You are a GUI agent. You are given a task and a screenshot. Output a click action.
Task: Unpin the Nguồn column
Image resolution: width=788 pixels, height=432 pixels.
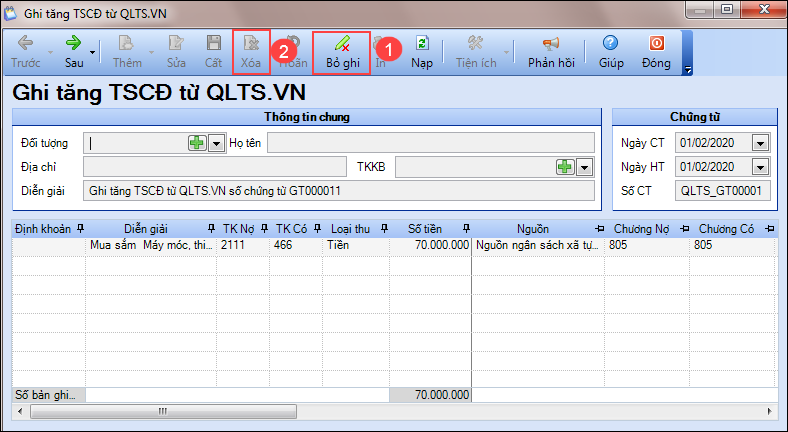(x=599, y=229)
